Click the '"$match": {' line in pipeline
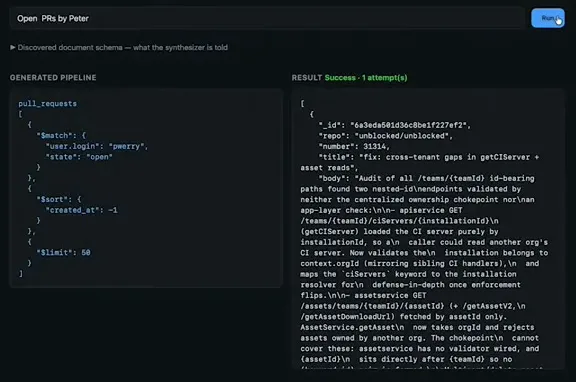Screen dimensions: 576x382 pos(61,136)
